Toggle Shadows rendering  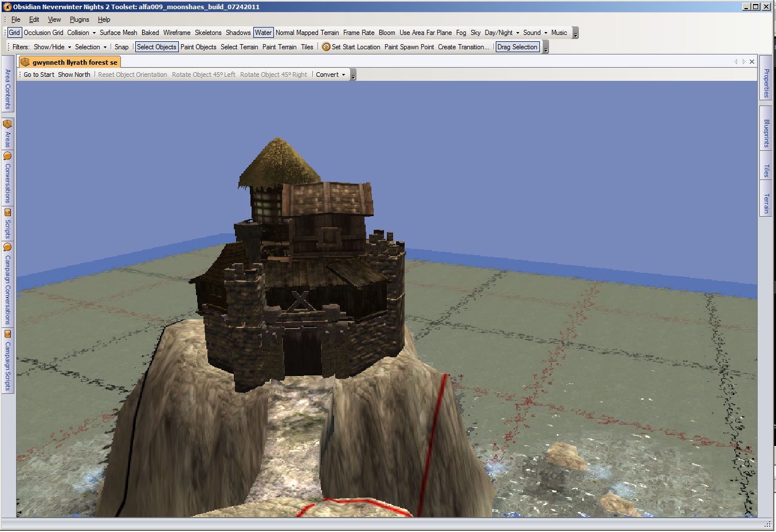click(x=238, y=33)
